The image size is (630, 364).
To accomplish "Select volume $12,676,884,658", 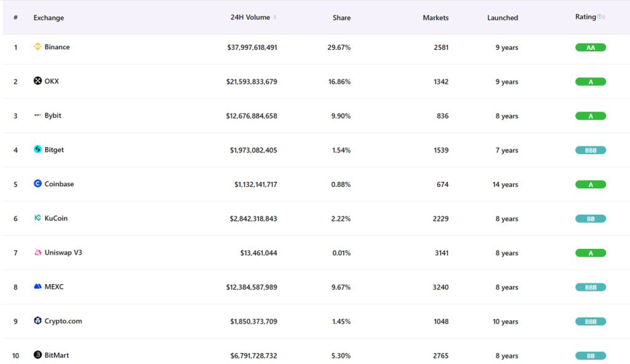I will click(252, 116).
